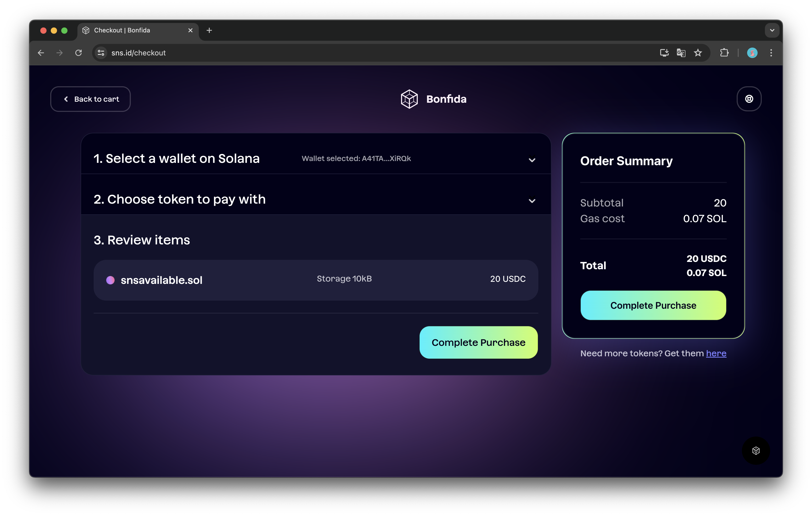Screen dimensions: 812x516
Task: Click Complete Purchase in Order Summary
Action: pyautogui.click(x=653, y=305)
